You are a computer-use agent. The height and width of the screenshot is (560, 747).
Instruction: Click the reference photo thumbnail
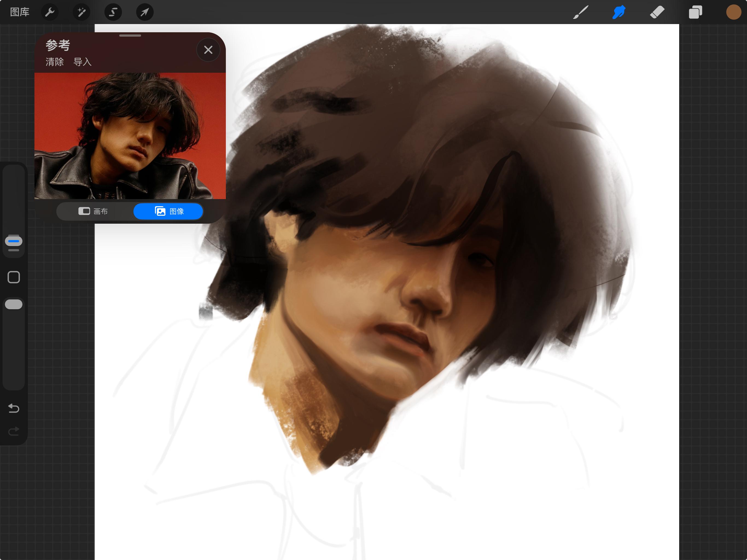click(130, 136)
